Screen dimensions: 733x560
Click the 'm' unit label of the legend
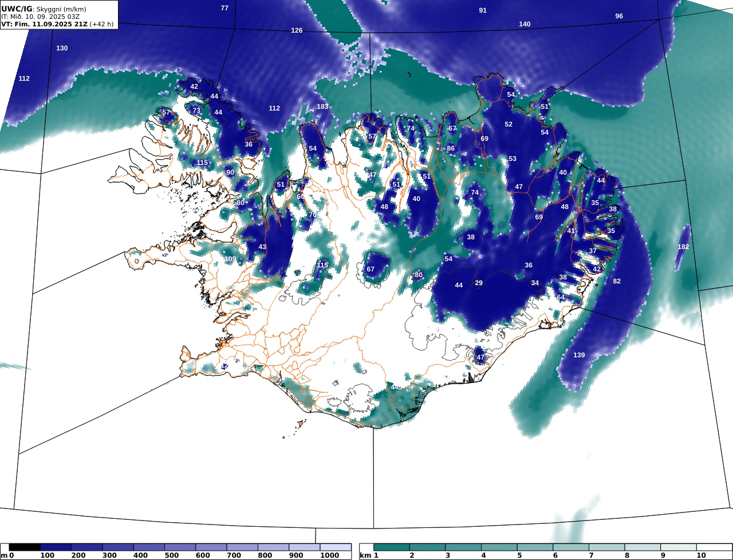4,555
